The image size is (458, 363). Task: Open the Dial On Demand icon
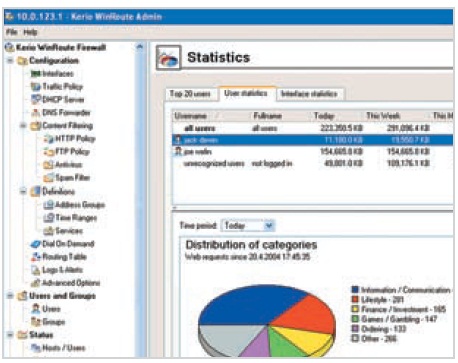point(36,244)
